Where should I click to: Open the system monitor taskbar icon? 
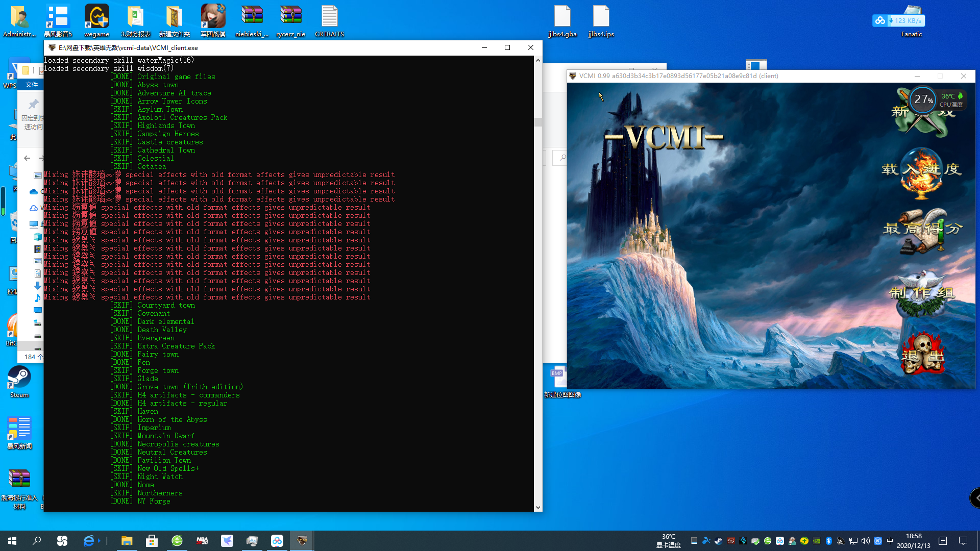point(252,541)
